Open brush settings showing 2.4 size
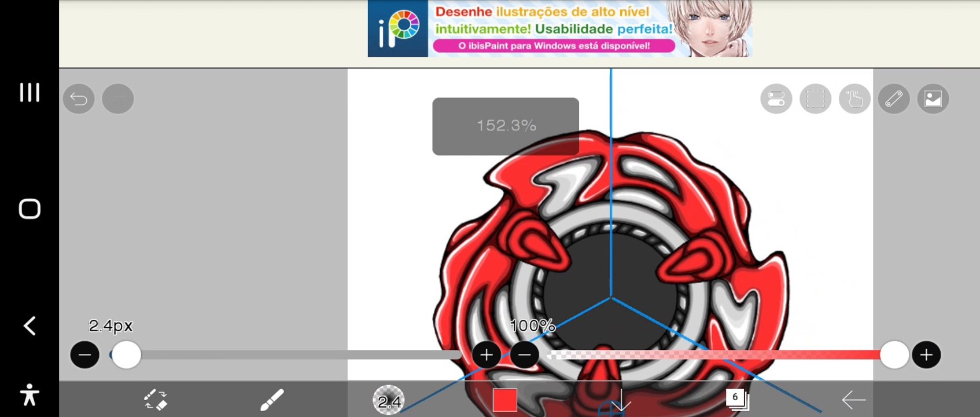 [389, 400]
